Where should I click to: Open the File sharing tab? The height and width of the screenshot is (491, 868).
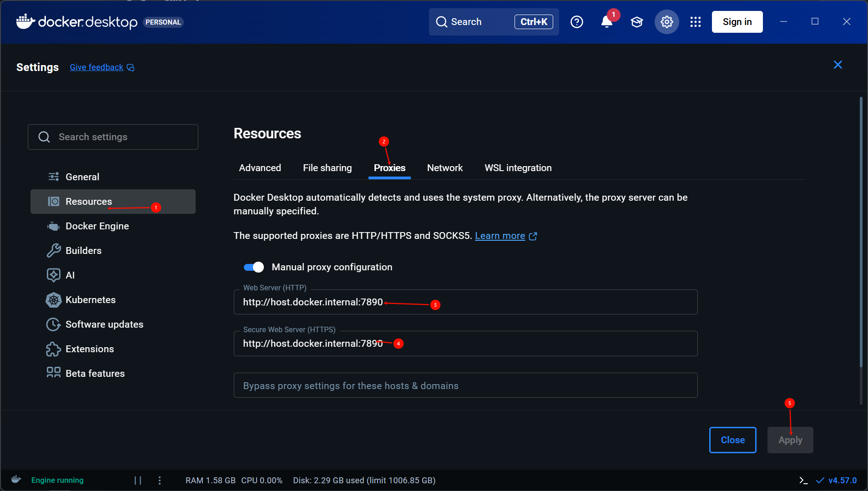tap(327, 168)
